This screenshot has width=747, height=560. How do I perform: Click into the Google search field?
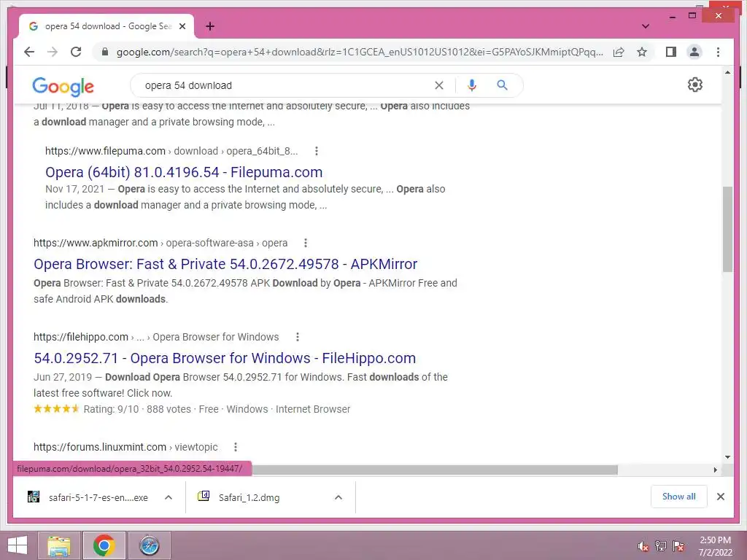click(x=286, y=85)
